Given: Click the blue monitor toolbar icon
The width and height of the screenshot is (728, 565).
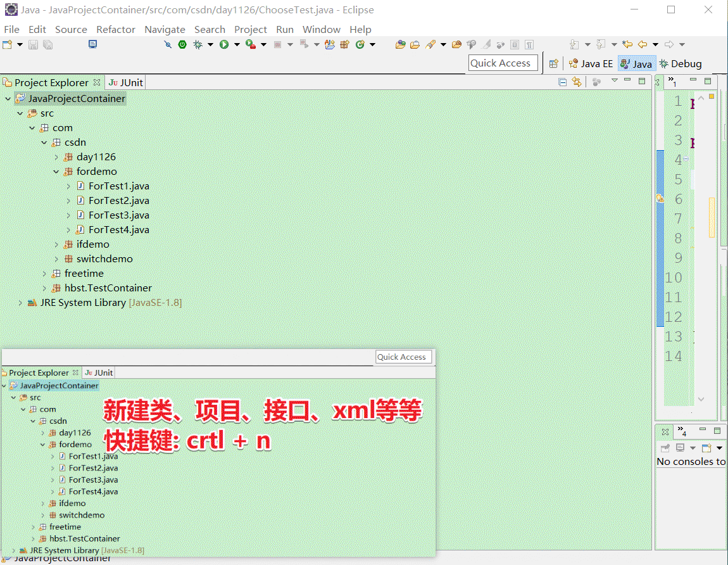Looking at the screenshot, I should [x=93, y=44].
